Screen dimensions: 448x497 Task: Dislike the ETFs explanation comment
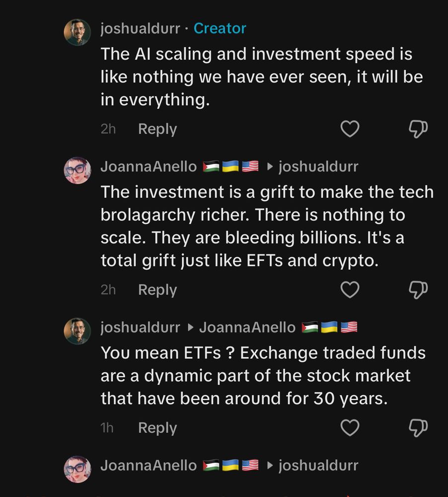[x=418, y=427]
